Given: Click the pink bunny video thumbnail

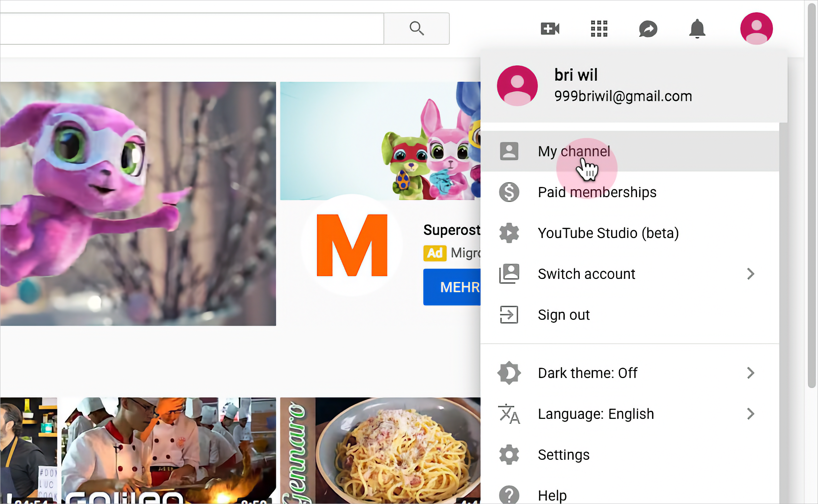Looking at the screenshot, I should [x=138, y=204].
